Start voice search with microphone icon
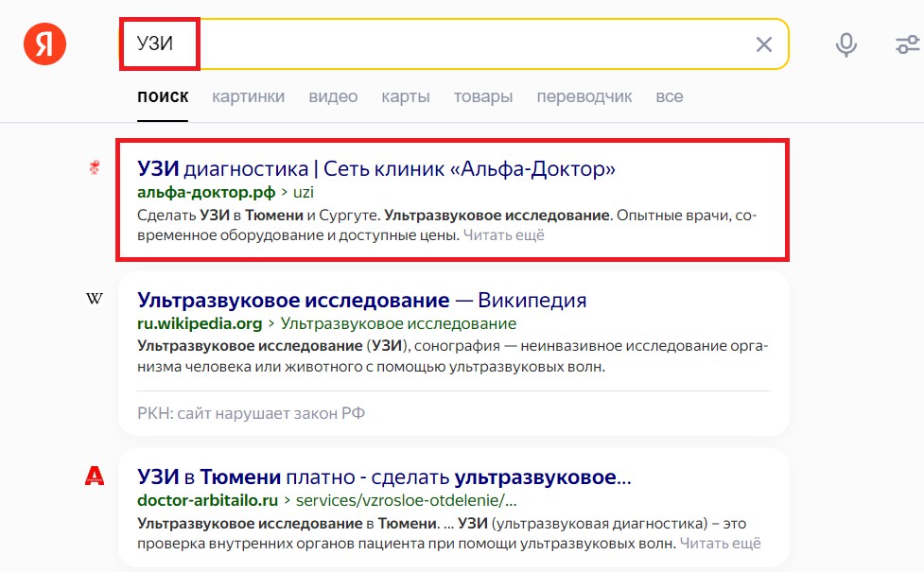The height and width of the screenshot is (572, 924). [x=846, y=44]
